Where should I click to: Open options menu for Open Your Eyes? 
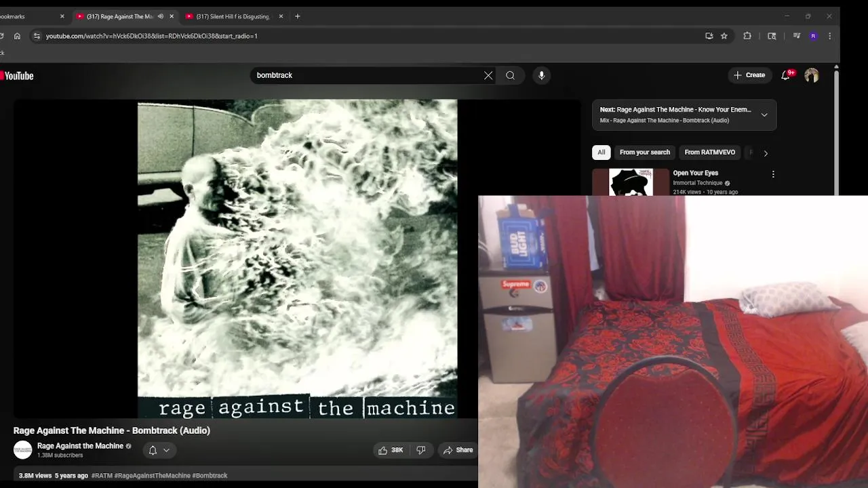pyautogui.click(x=773, y=174)
